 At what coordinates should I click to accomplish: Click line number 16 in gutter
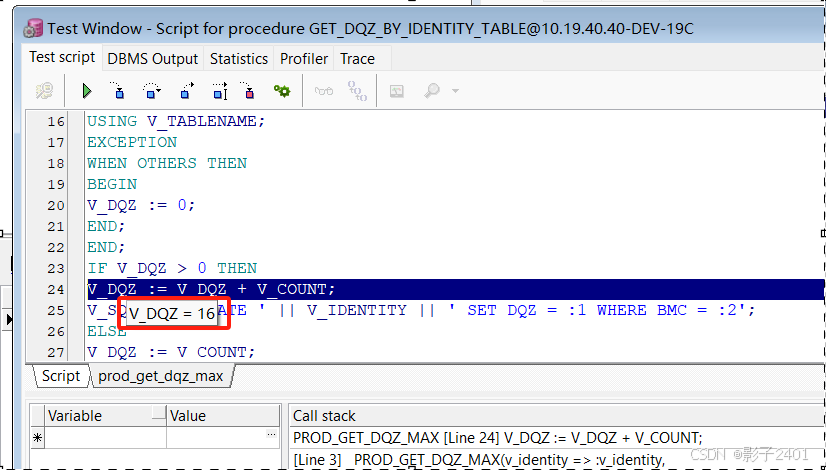coord(56,122)
